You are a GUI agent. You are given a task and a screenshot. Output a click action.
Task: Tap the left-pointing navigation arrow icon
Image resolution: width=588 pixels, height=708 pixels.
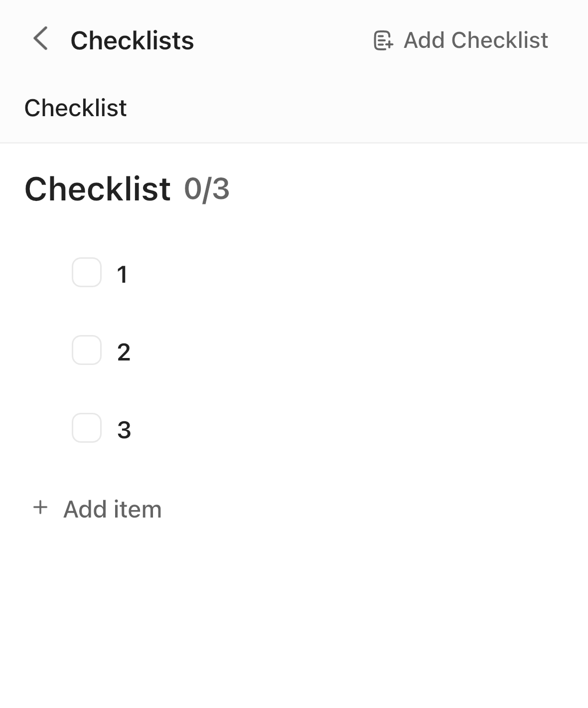tap(41, 40)
